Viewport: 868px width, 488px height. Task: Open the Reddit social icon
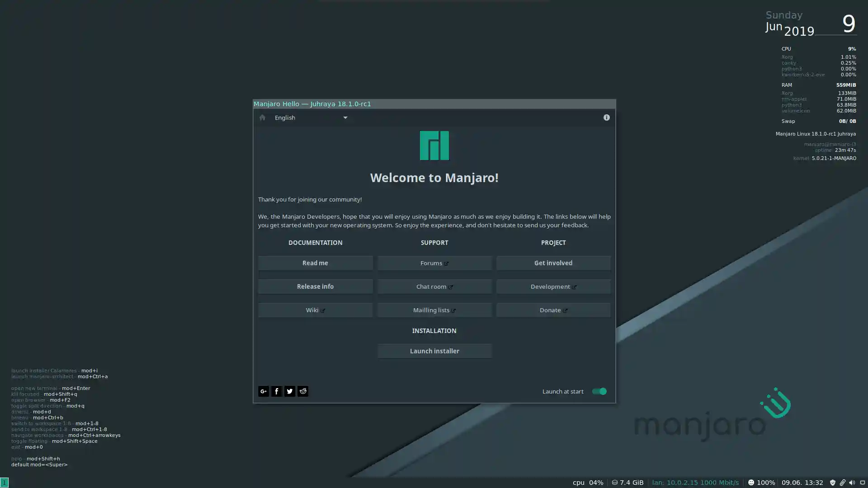click(x=303, y=391)
